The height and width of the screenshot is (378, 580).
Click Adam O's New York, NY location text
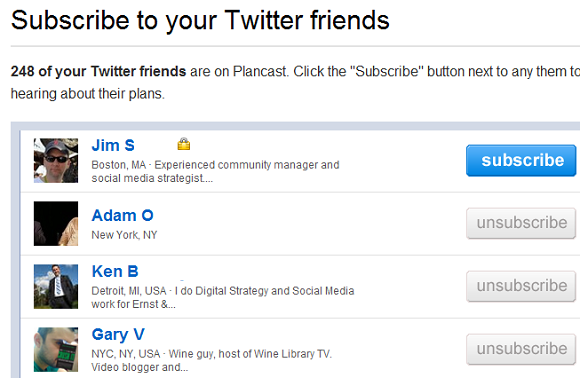[x=124, y=235]
